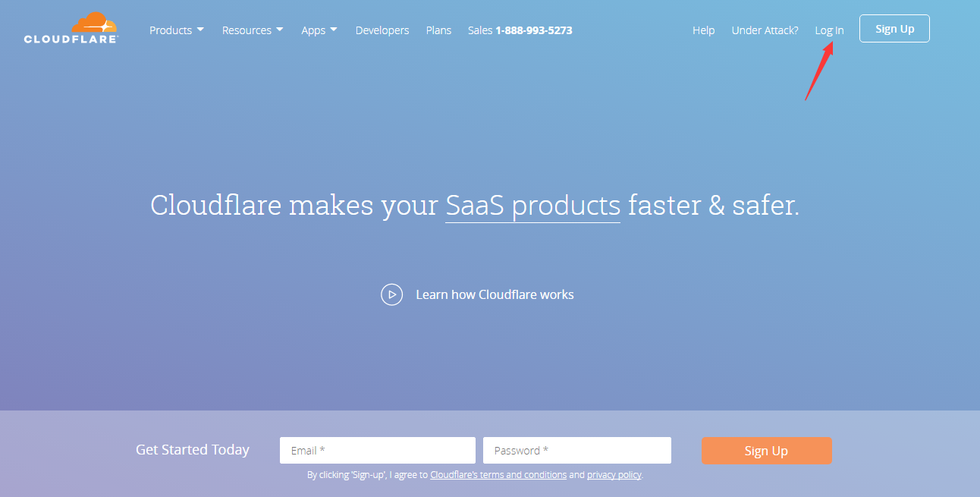Viewport: 980px width, 497px height.
Task: Click the underlined SaaS products headline text
Action: (x=533, y=206)
